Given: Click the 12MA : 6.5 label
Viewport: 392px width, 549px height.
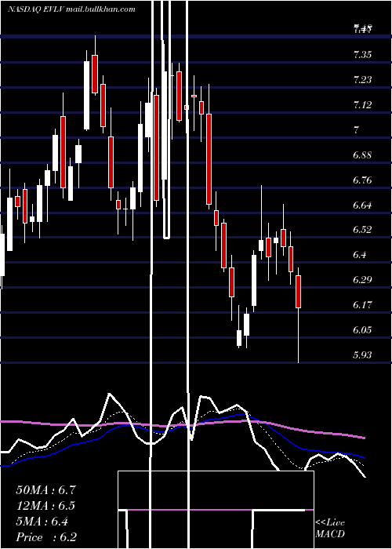Looking at the screenshot, I should (45, 506).
